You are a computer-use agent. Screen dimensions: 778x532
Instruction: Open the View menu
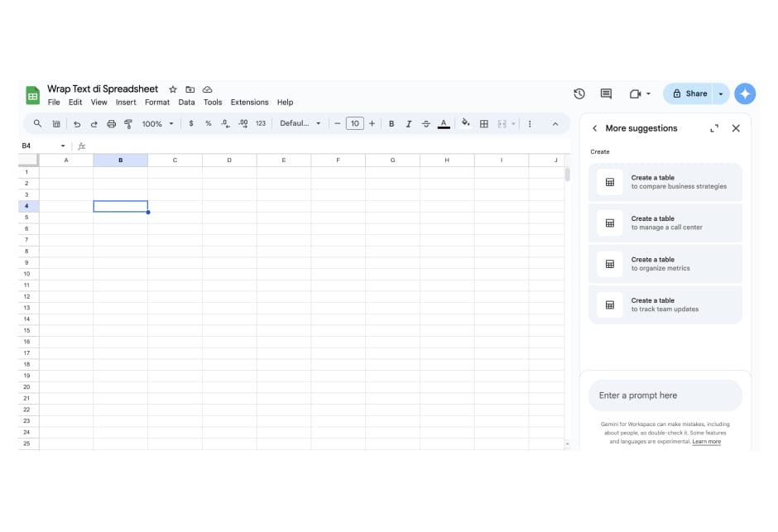click(x=98, y=102)
